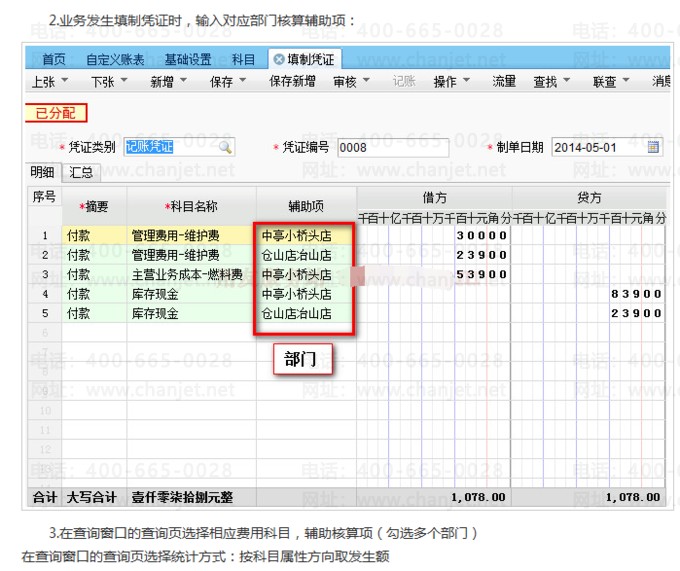The height and width of the screenshot is (571, 680).
Task: Click the 凭证类别 input field
Action: click(x=179, y=147)
